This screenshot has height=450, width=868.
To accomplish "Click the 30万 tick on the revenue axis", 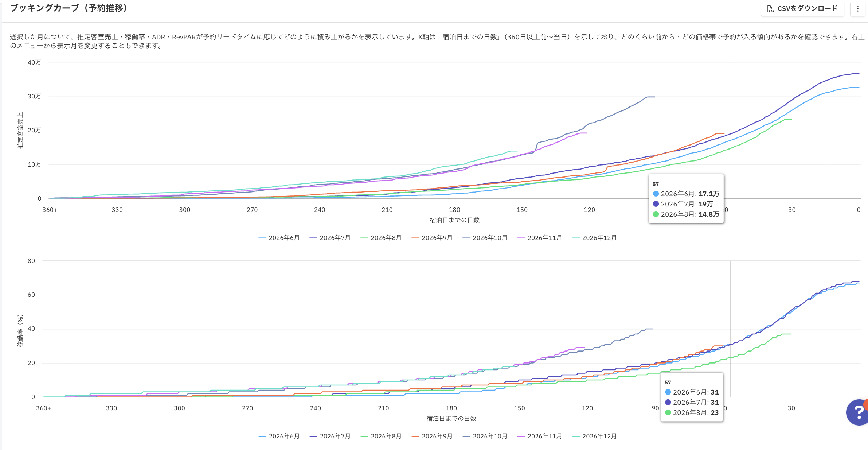I will pos(34,96).
